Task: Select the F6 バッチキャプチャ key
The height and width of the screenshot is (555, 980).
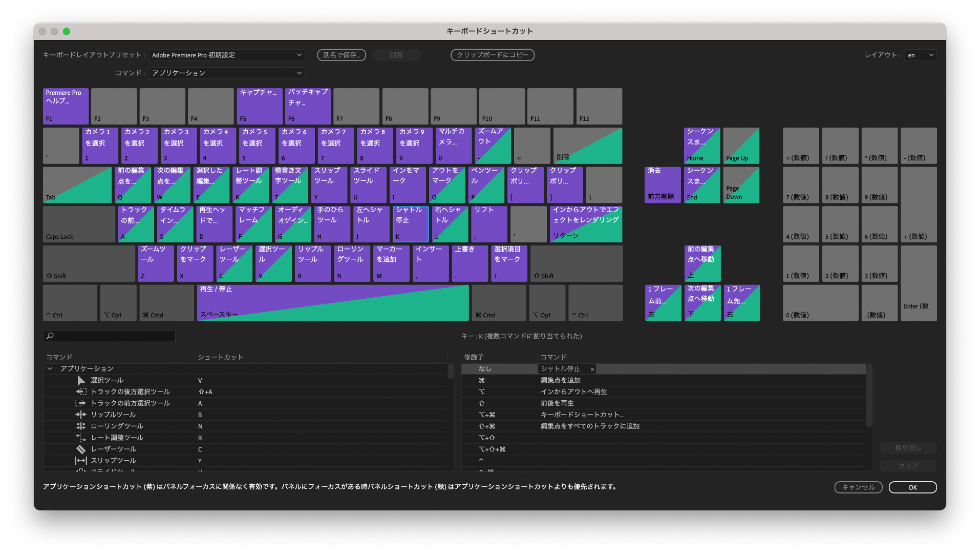Action: click(x=308, y=106)
